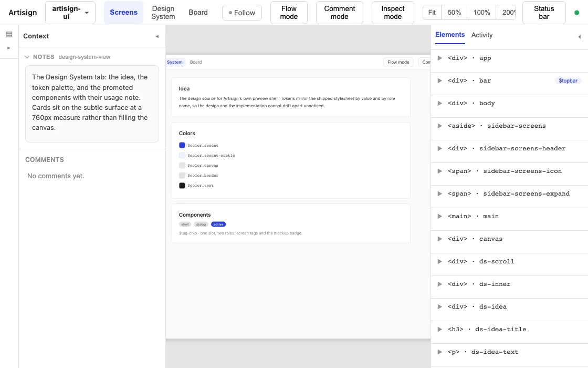Collapse the NOTES section

(x=27, y=57)
